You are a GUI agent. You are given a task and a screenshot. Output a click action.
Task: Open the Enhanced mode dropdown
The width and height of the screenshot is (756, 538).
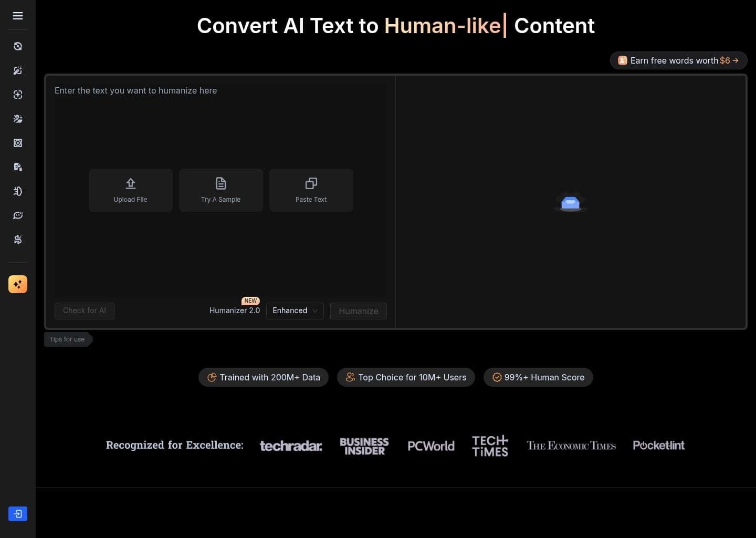point(295,311)
